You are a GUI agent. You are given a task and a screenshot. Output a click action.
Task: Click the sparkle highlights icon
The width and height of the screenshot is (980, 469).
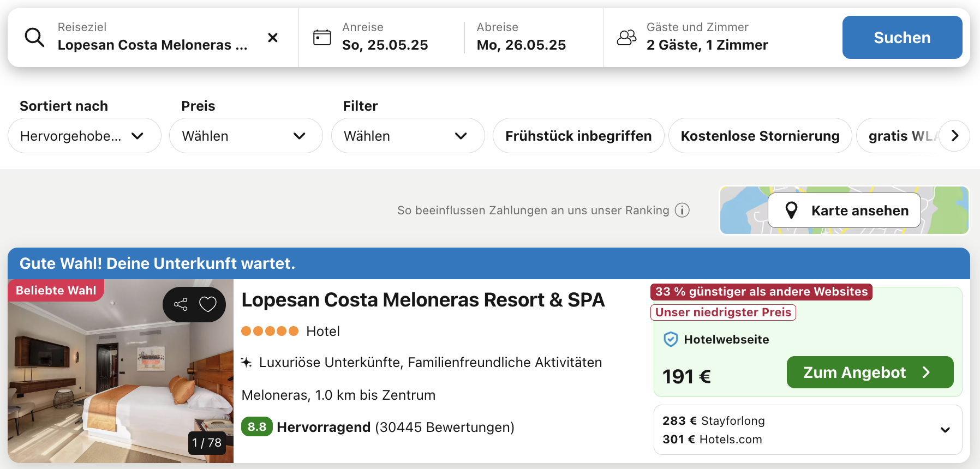[x=247, y=362]
